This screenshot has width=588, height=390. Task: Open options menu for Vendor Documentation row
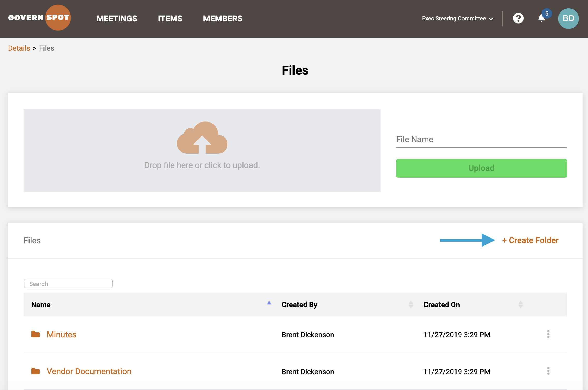pyautogui.click(x=548, y=371)
